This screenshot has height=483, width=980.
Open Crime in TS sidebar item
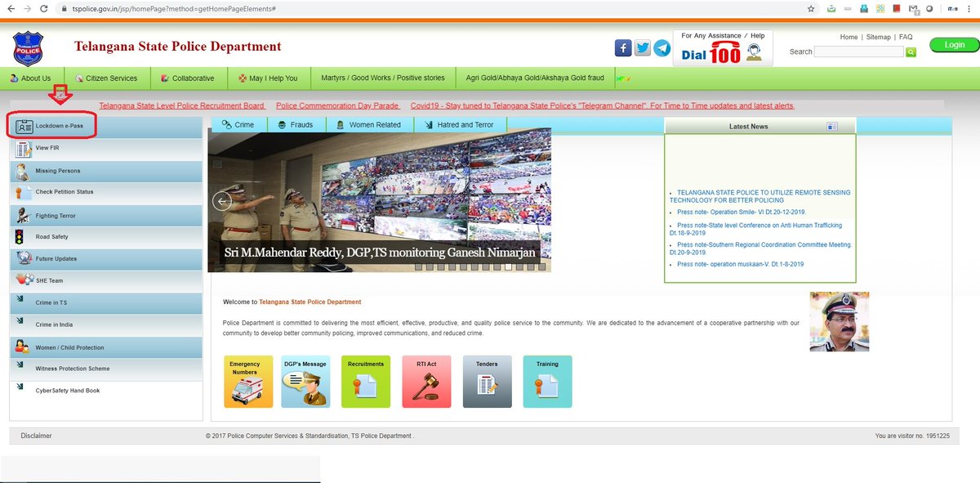[105, 303]
